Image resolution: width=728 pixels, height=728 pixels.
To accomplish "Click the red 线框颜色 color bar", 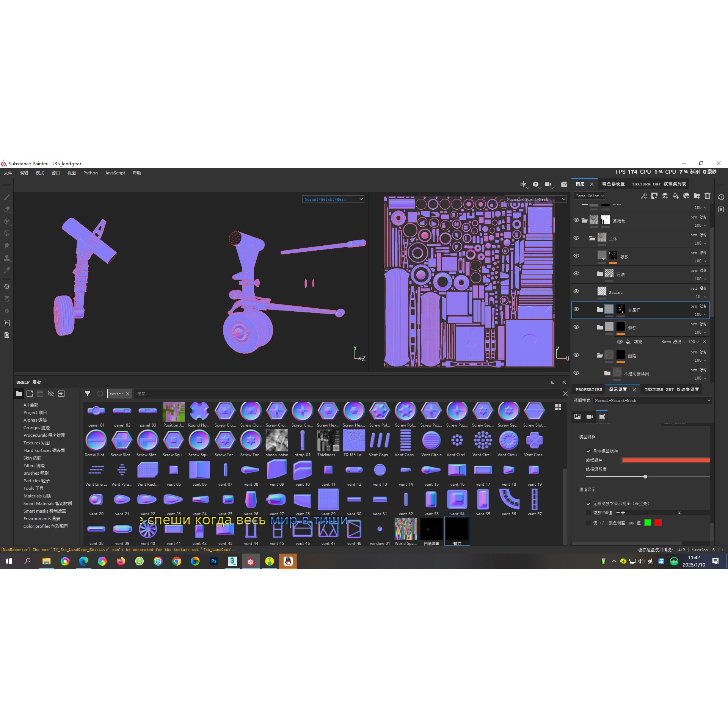I will point(665,460).
